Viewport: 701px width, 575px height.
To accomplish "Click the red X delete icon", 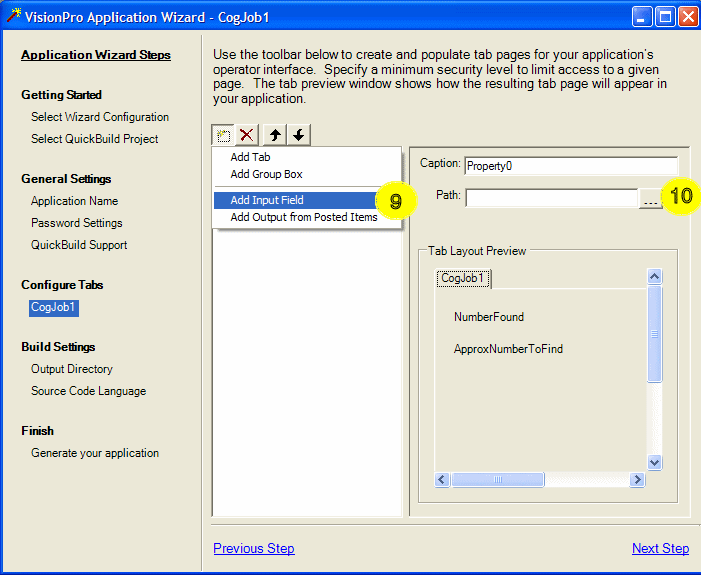I will click(x=247, y=135).
